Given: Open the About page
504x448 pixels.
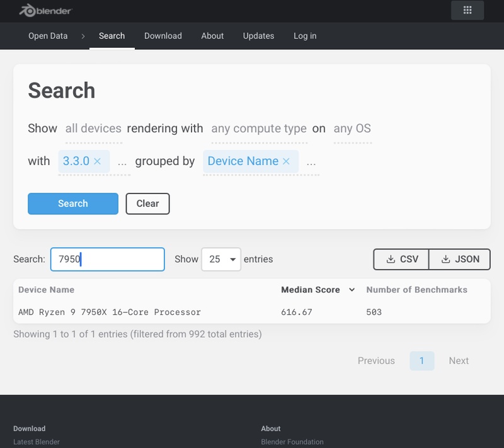Looking at the screenshot, I should pyautogui.click(x=212, y=36).
